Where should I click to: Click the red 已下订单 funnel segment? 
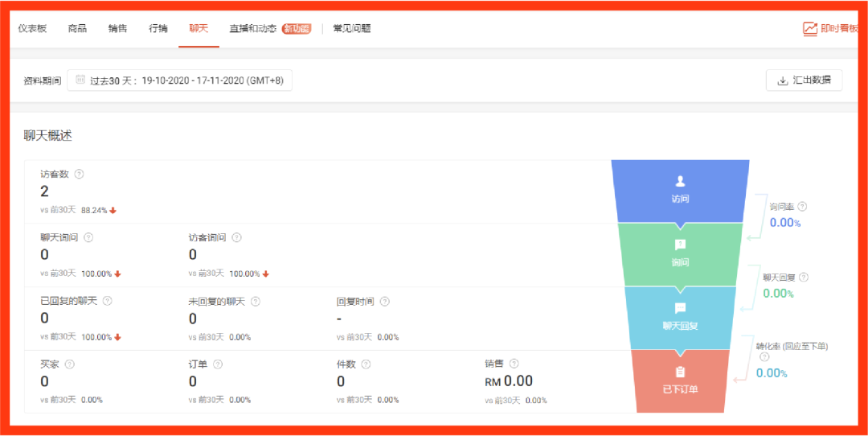coord(681,381)
